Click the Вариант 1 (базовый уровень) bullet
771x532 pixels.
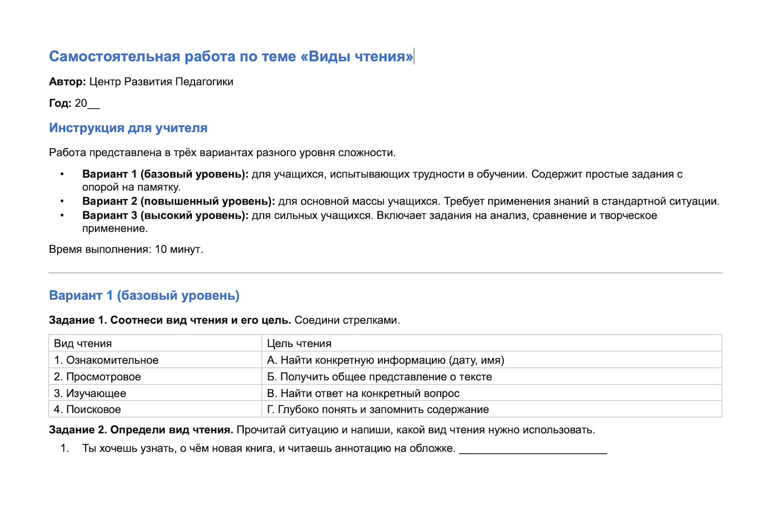382,181
